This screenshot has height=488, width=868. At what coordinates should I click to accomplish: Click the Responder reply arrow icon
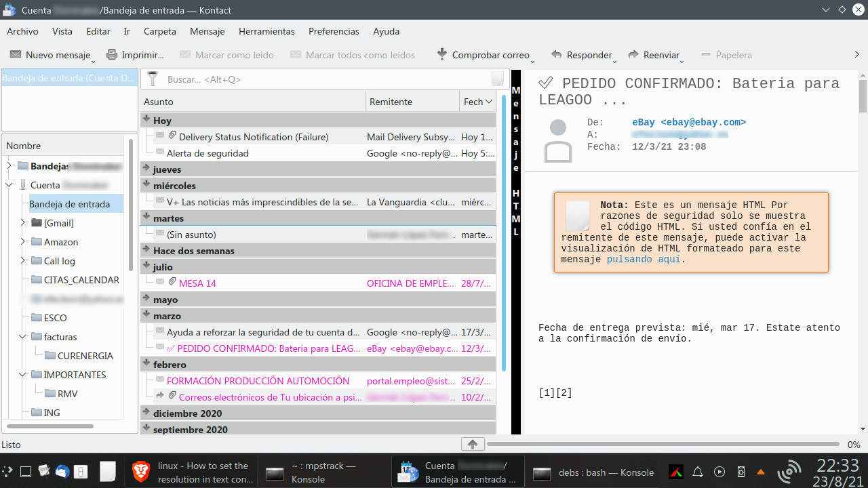557,55
